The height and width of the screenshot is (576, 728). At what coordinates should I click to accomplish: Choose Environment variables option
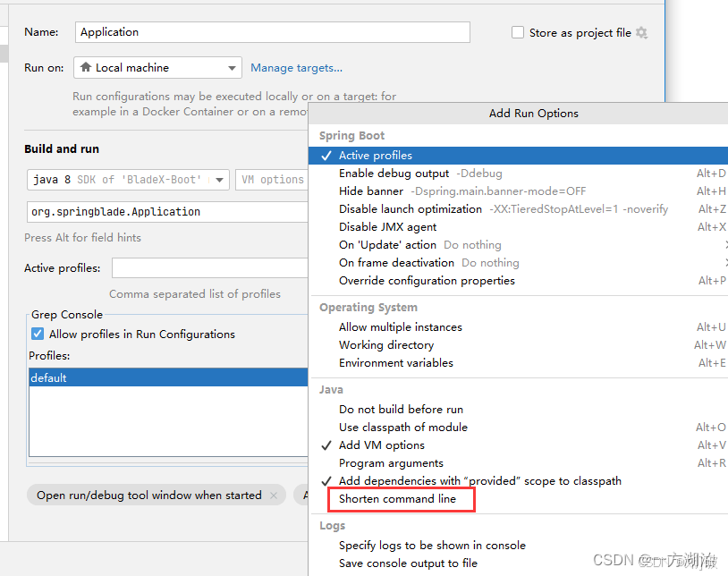(518, 363)
